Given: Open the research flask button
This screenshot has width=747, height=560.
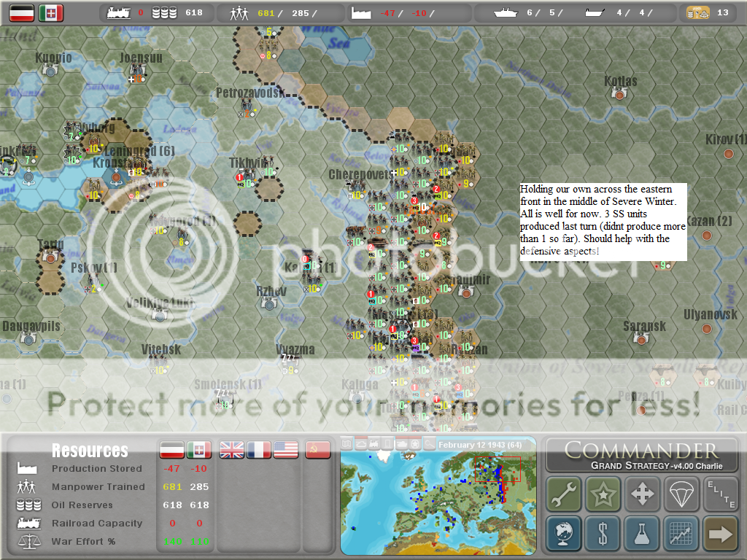Looking at the screenshot, I should [642, 534].
